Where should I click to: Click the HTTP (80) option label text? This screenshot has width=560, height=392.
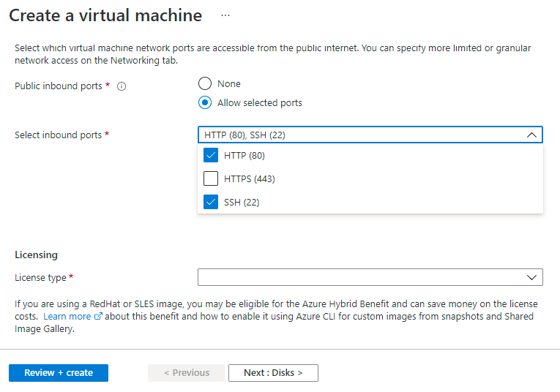point(244,155)
